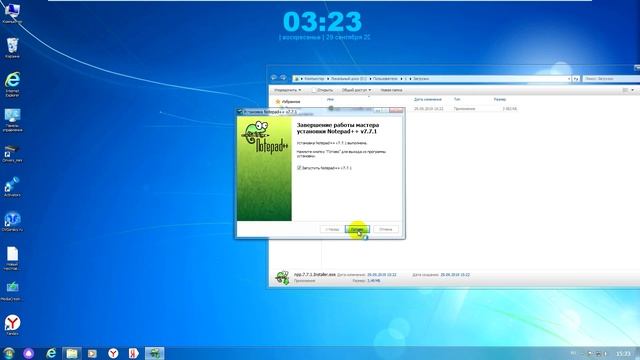Sort files by the Размер column header
Image resolution: width=640 pixels, height=360 pixels.
coord(500,99)
